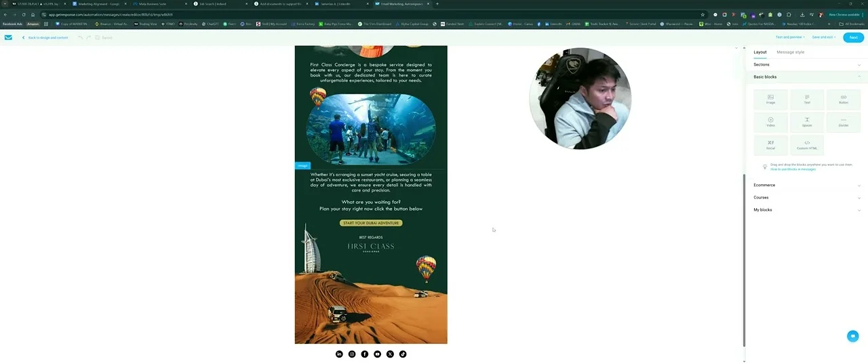
Task: Open the Test and preview dropdown
Action: 790,37
